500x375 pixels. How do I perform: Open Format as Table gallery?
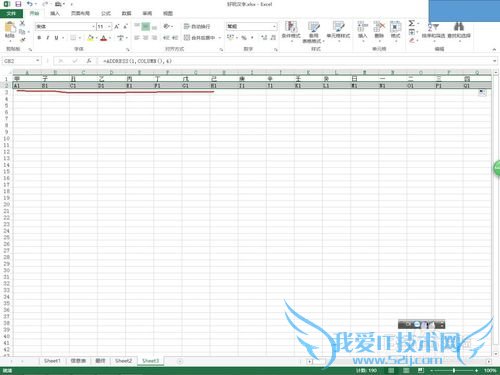(313, 32)
